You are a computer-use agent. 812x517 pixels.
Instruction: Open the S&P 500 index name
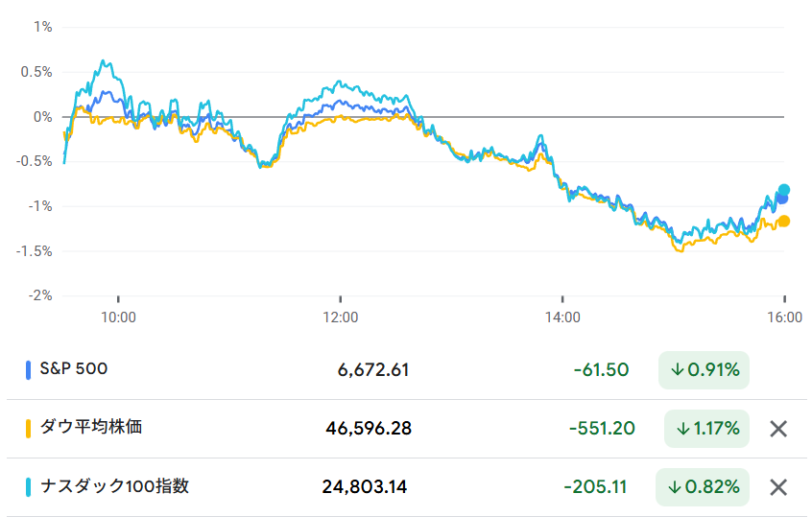[76, 369]
